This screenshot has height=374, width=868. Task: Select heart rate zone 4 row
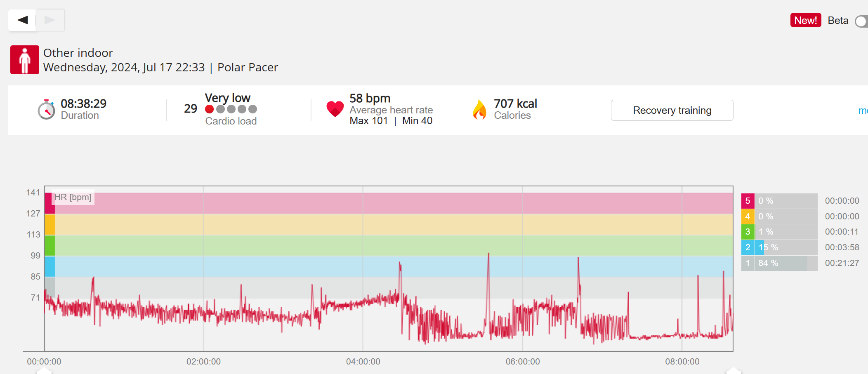click(x=779, y=216)
